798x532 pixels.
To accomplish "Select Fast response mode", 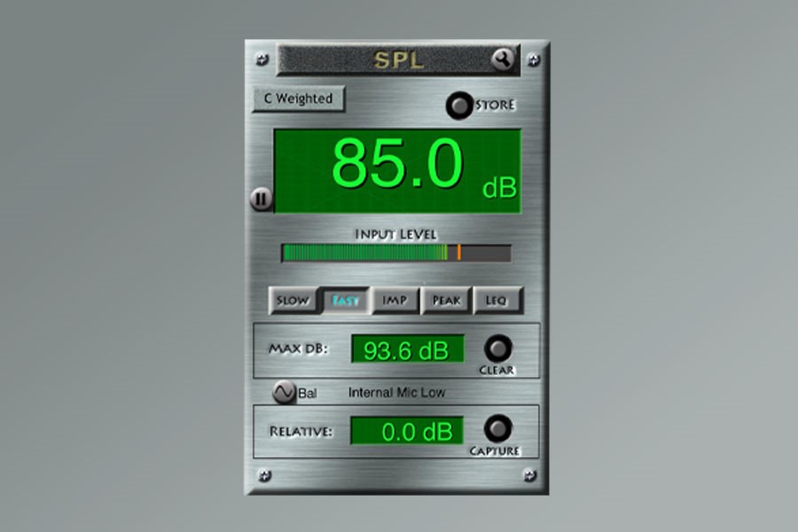I will [346, 301].
